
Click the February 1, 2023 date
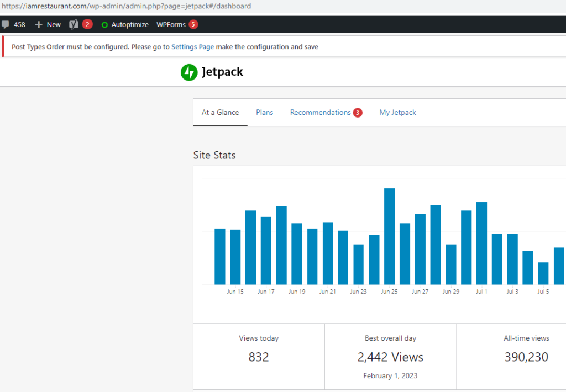pos(391,376)
